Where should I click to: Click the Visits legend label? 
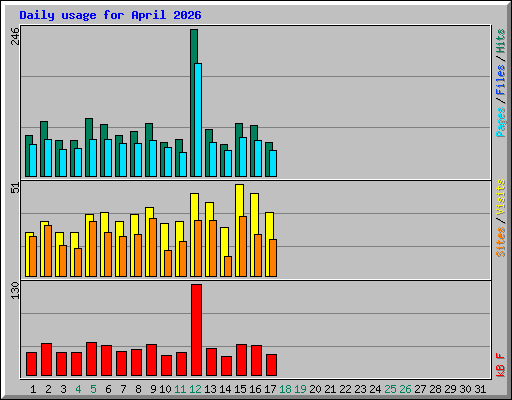500,197
